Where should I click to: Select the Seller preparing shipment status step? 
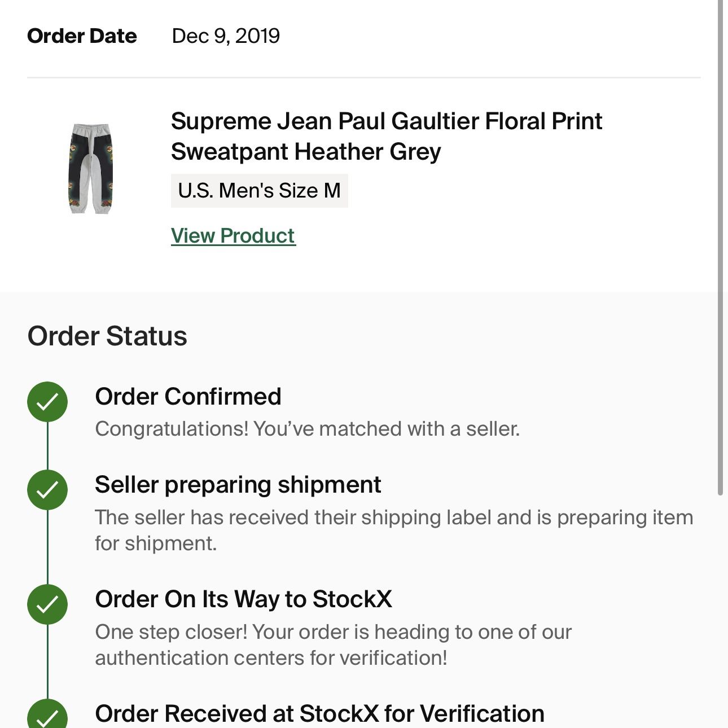tap(239, 485)
